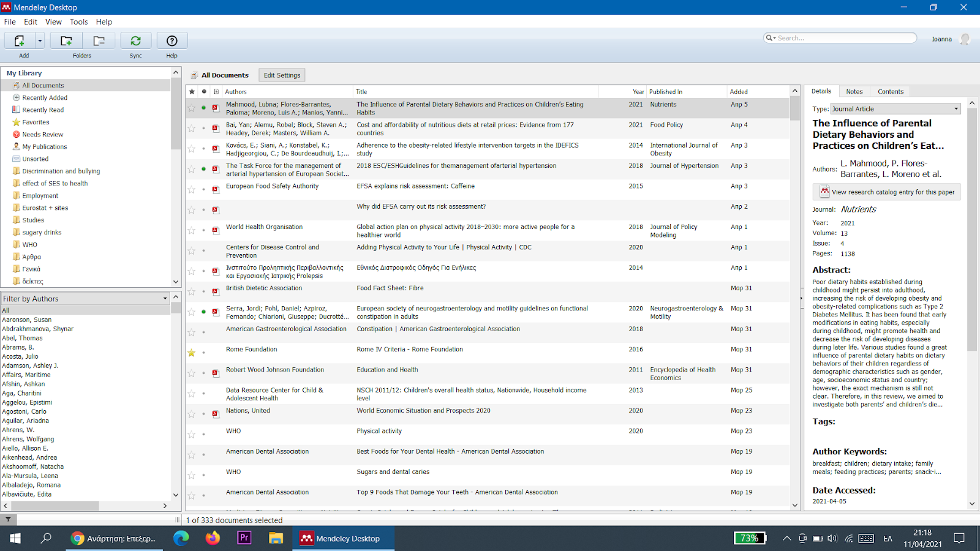Toggle favorite star on the Nutrients article row
Viewport: 980px width, 551px height.
pyautogui.click(x=192, y=108)
